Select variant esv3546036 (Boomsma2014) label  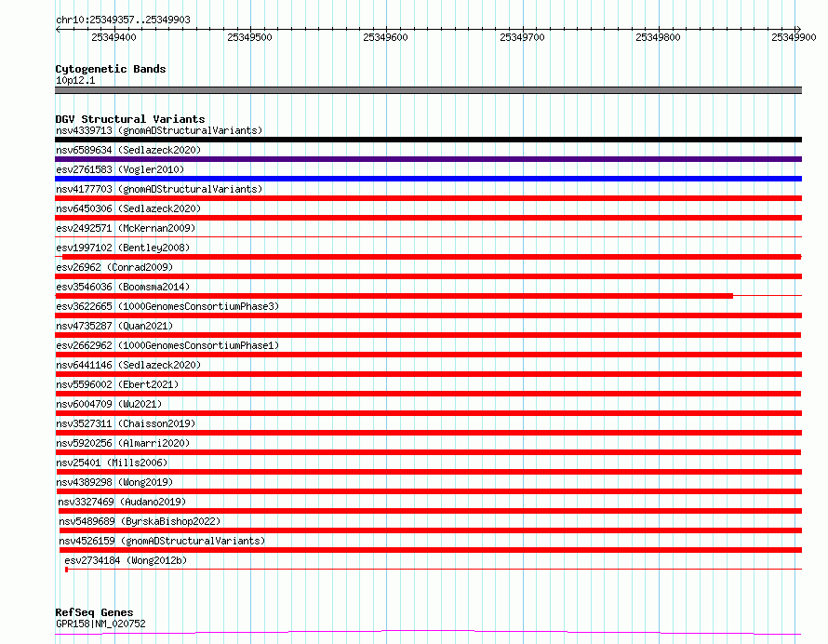pyautogui.click(x=123, y=287)
